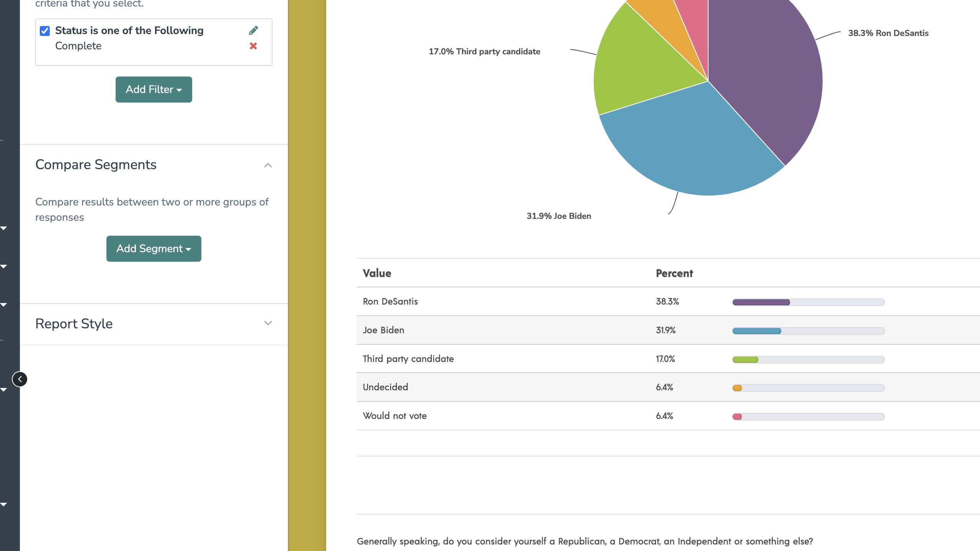980x551 pixels.
Task: Select the Ron DeSantis percent bar
Action: coord(808,302)
